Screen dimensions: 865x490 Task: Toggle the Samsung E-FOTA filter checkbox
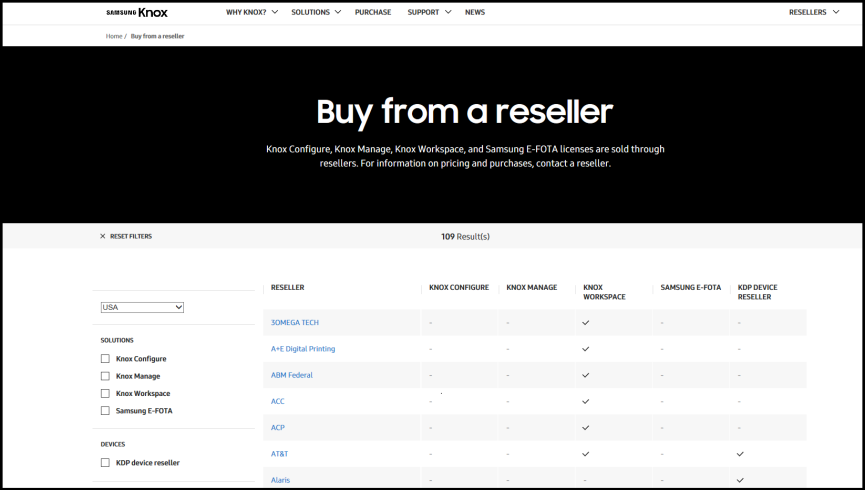click(105, 411)
